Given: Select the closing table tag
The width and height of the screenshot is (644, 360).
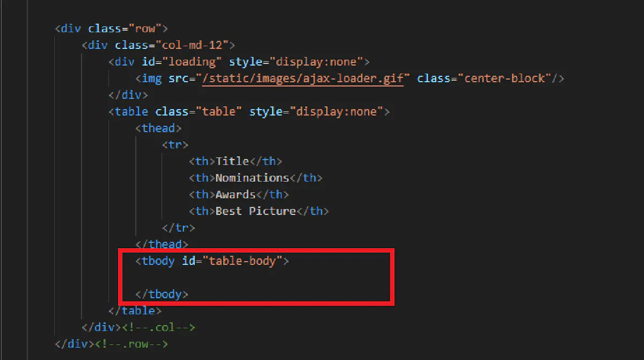Looking at the screenshot, I should pos(136,310).
